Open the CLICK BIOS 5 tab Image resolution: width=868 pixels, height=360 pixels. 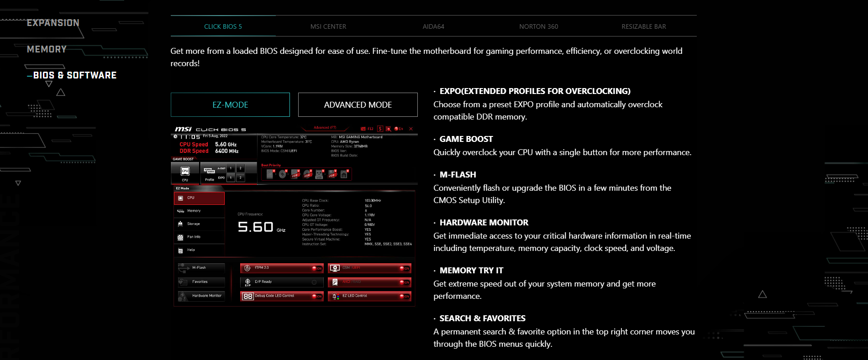[x=223, y=26]
